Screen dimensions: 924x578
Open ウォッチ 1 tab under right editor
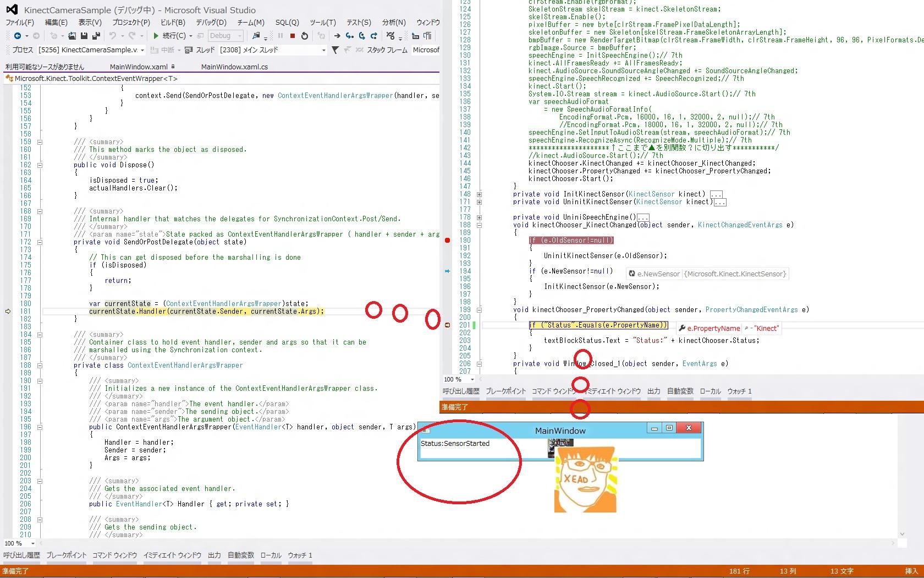coord(739,391)
